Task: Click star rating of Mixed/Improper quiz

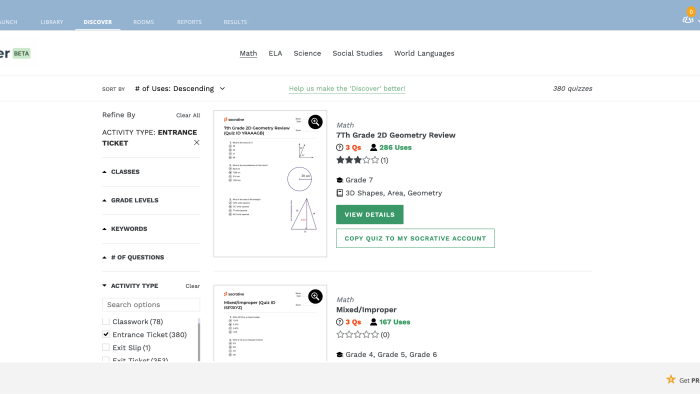Action: 358,334
